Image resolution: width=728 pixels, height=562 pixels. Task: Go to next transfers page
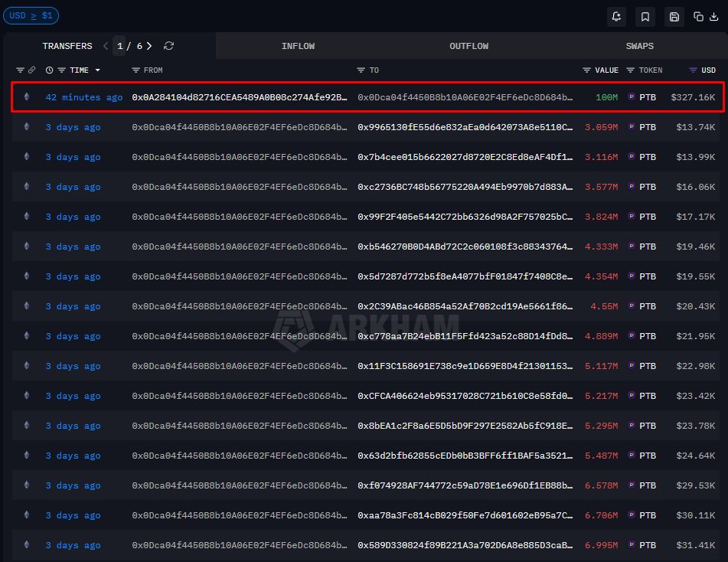pyautogui.click(x=149, y=46)
